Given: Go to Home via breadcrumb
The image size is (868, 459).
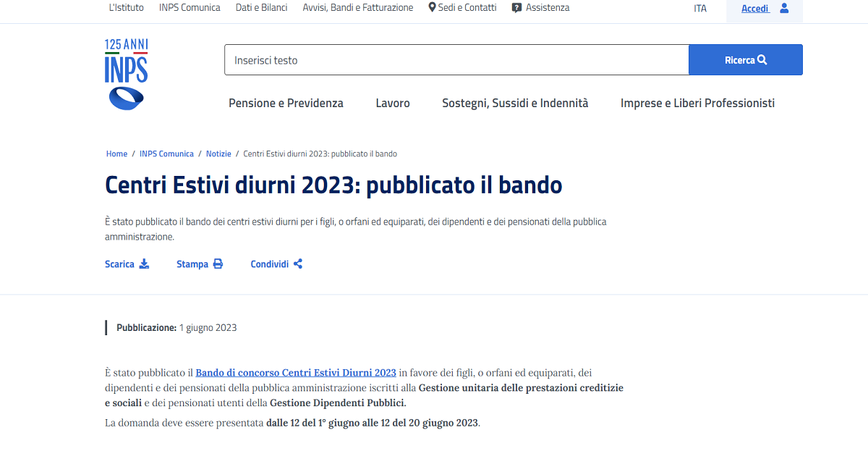Looking at the screenshot, I should [x=116, y=153].
